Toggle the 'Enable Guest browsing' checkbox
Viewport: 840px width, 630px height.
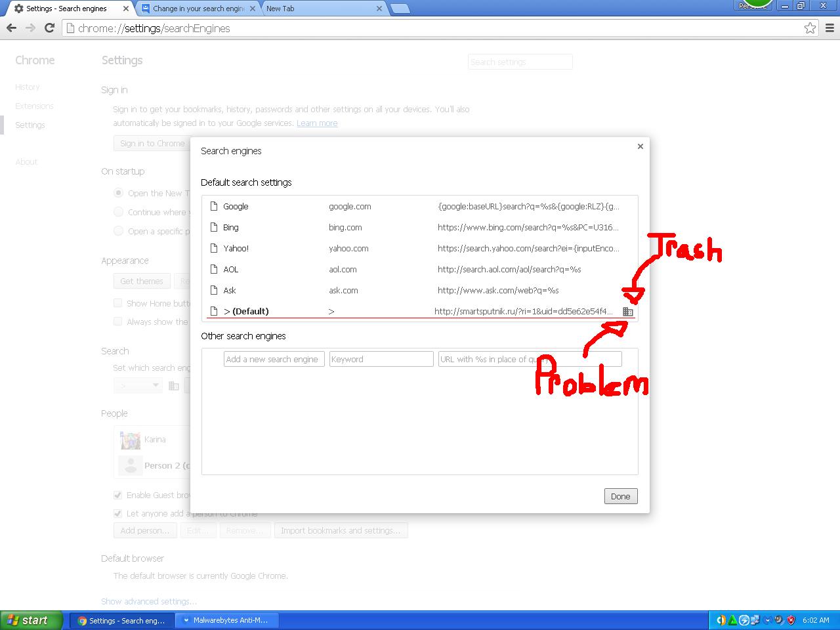coord(118,495)
